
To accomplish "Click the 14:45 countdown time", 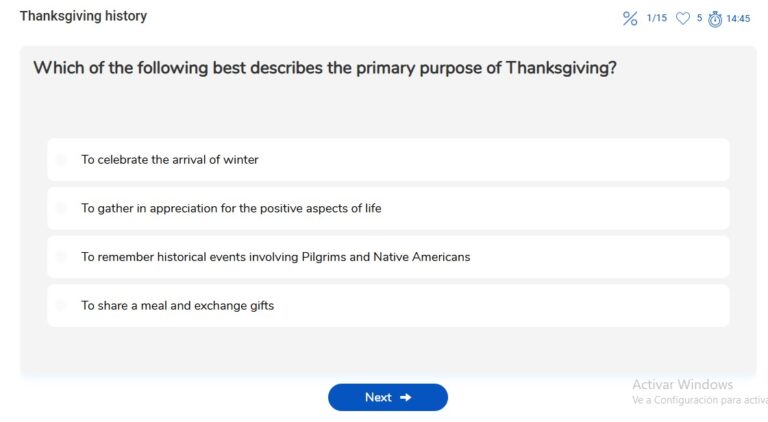I will (738, 19).
